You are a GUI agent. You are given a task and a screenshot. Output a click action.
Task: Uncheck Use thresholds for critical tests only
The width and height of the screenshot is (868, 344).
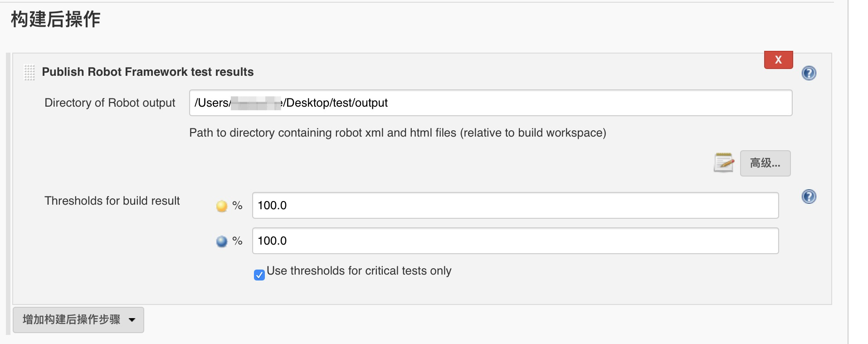[x=259, y=275]
